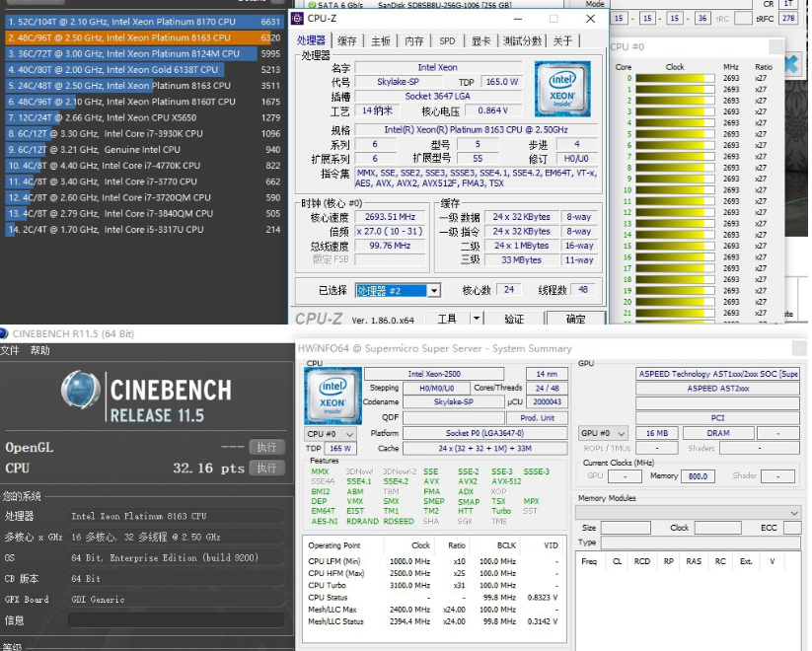Click the 32.16 pts CPU score
The width and height of the screenshot is (812, 651).
(208, 469)
